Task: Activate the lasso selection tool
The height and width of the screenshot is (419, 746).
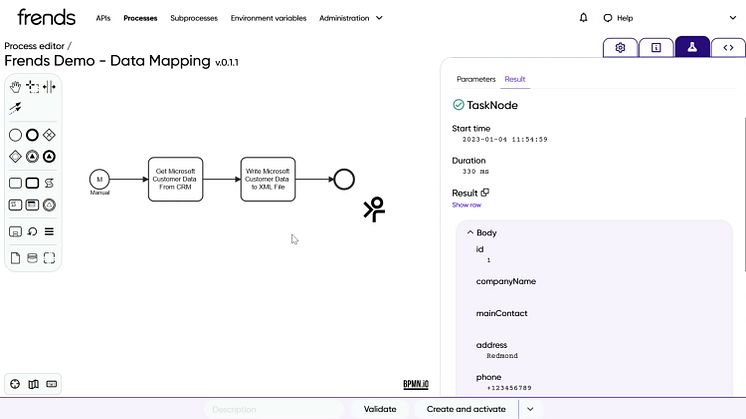Action: coord(32,88)
